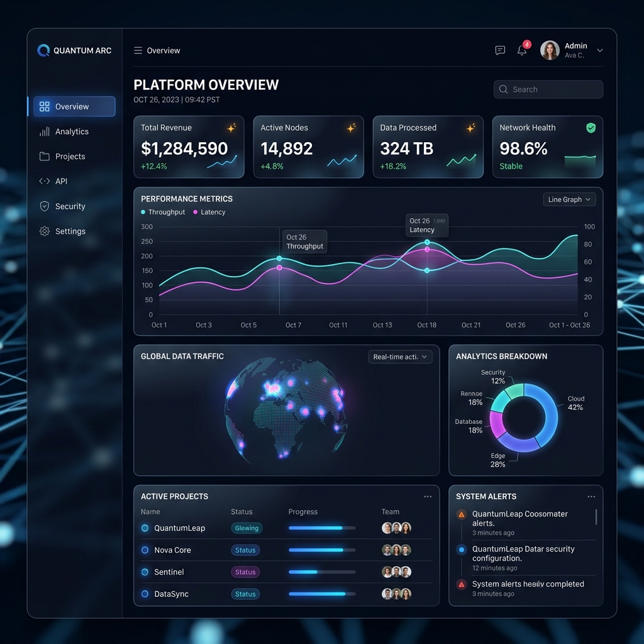Open System Alerts more options menu
644x644 pixels.
[x=591, y=496]
